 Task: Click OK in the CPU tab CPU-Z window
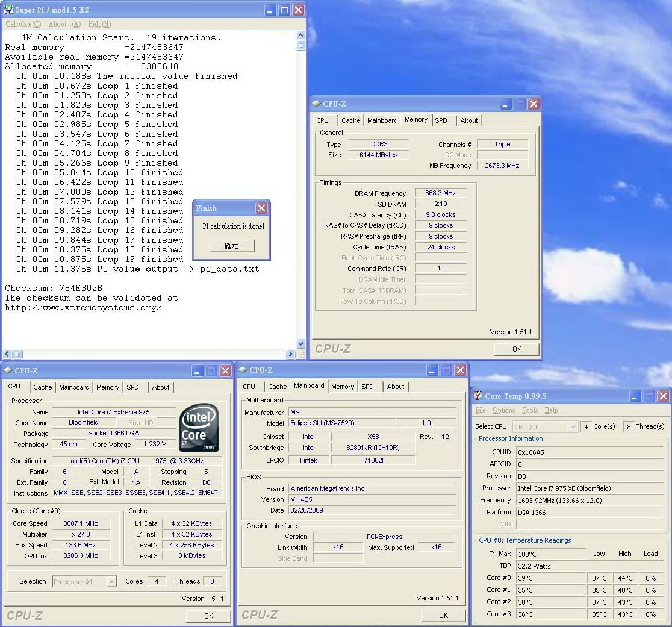click(208, 616)
